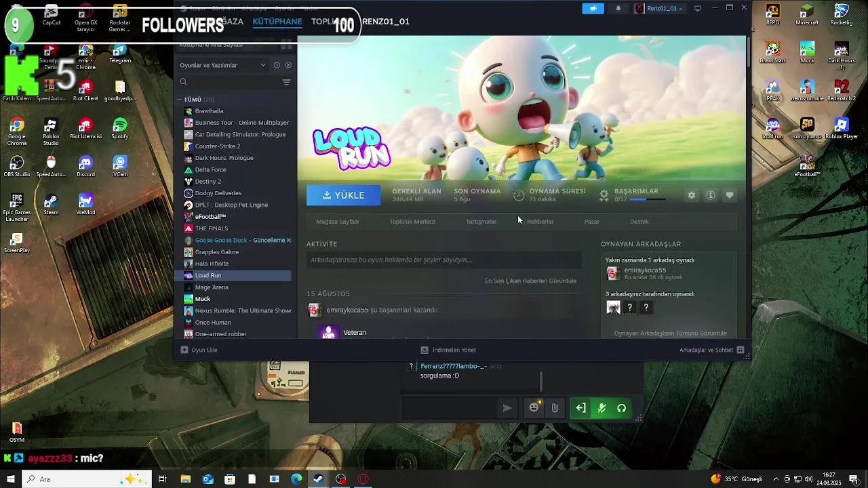
Task: Open Microsoft Edge from the taskbar
Action: click(x=296, y=479)
